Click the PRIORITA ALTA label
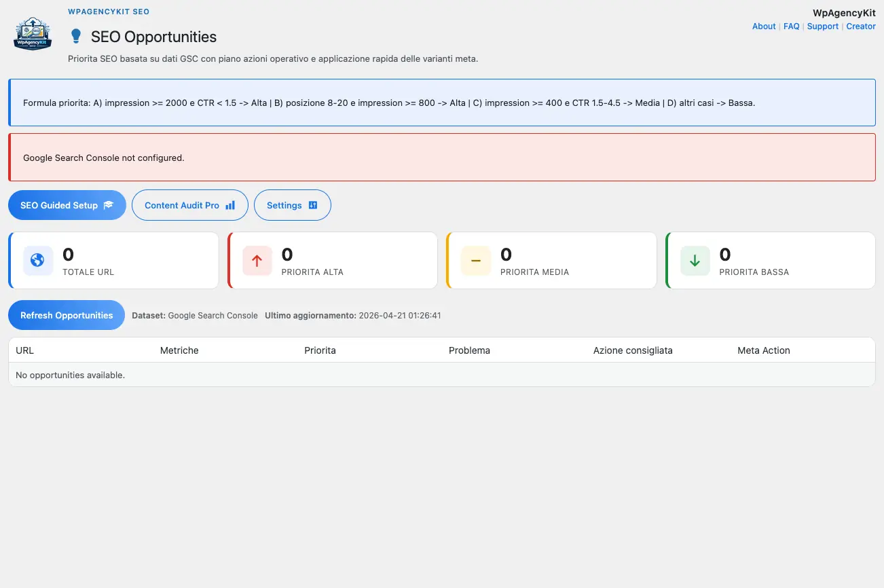This screenshot has width=884, height=588. 312,272
